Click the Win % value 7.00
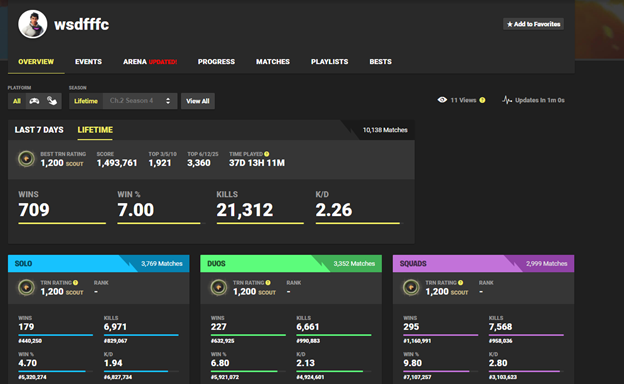The image size is (624, 384). click(136, 210)
